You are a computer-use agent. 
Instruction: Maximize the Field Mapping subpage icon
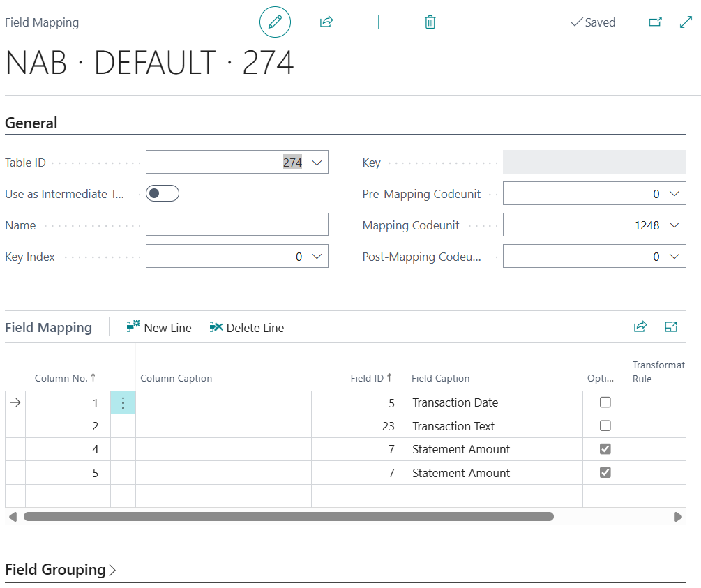coord(671,326)
